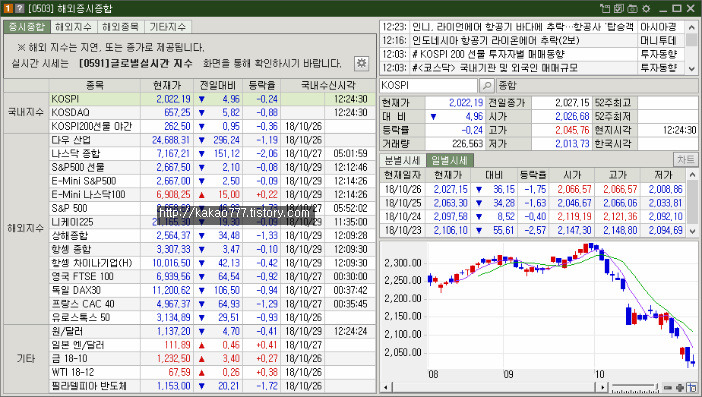The image size is (702, 397).
Task: Click the 거래량 value 226,563
Action: point(467,144)
